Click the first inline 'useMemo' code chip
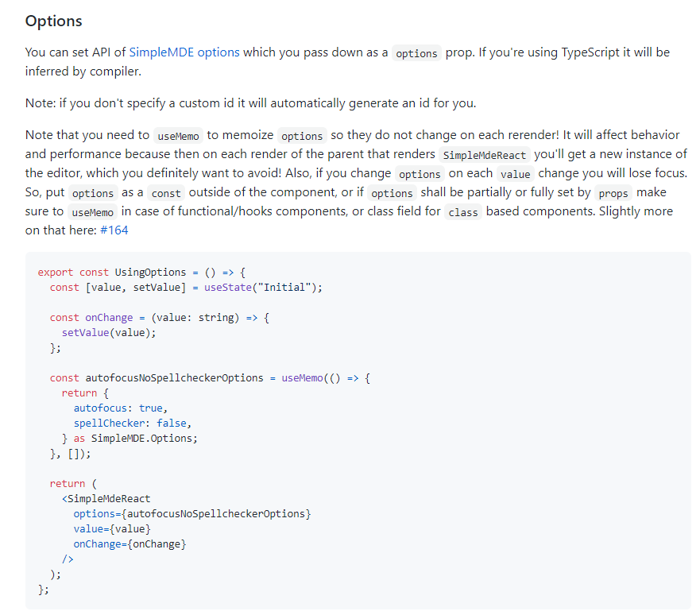This screenshot has height=615, width=700. tap(179, 136)
